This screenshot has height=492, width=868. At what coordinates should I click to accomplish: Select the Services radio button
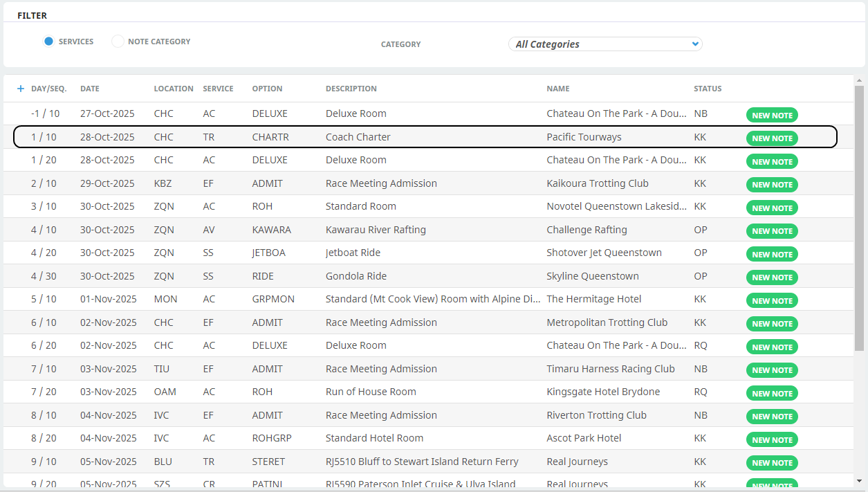pos(48,42)
